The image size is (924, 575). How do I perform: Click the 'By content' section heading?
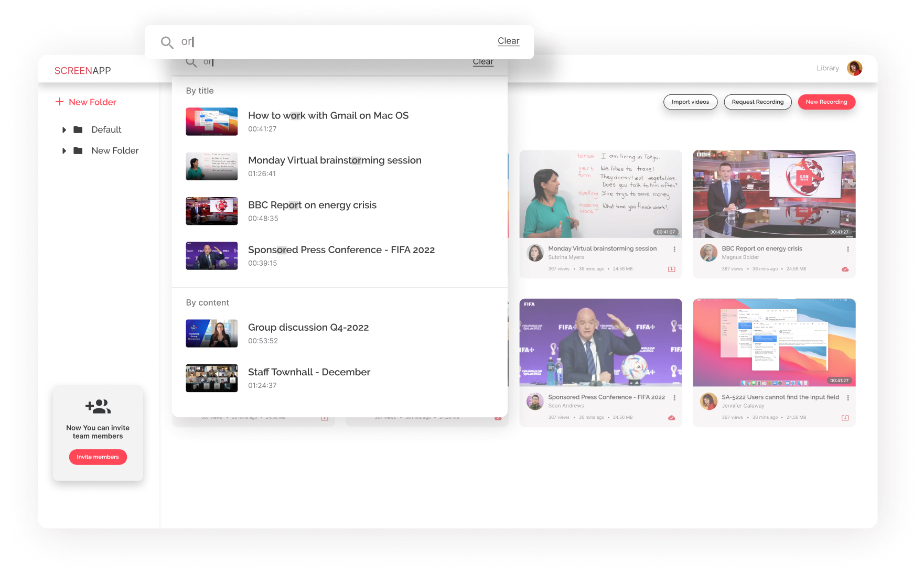208,302
